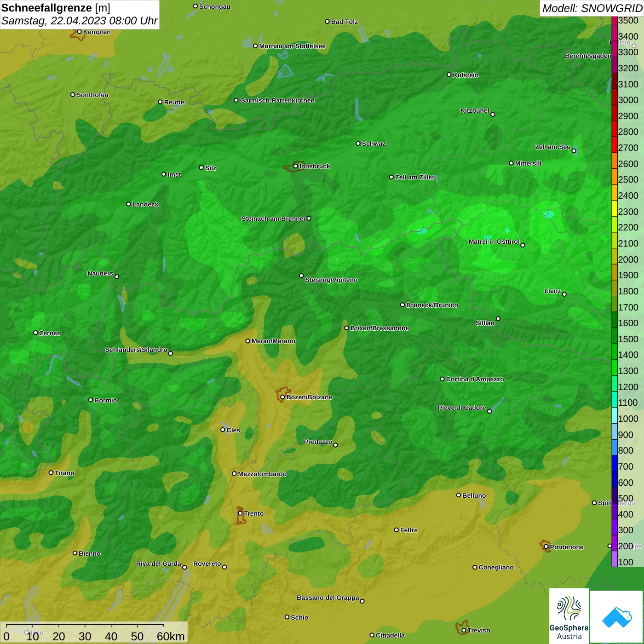The width and height of the screenshot is (644, 644).
Task: Click the Lienz city marker
Action: coord(564,294)
